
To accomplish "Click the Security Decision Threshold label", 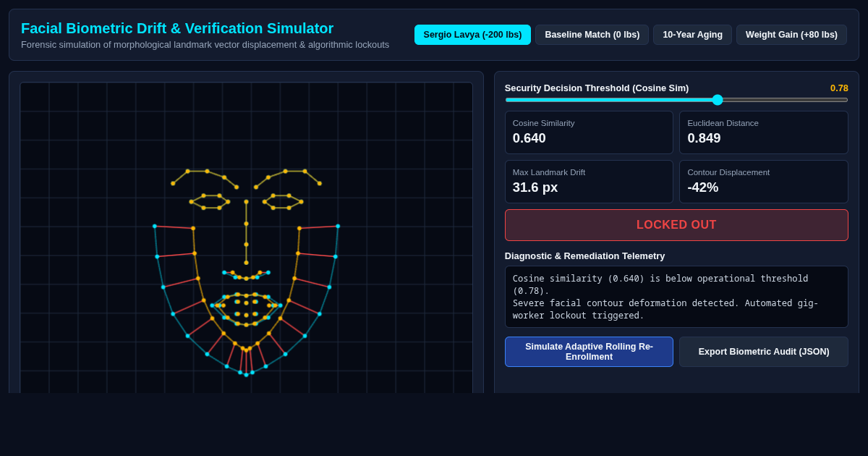I will click(x=597, y=88).
